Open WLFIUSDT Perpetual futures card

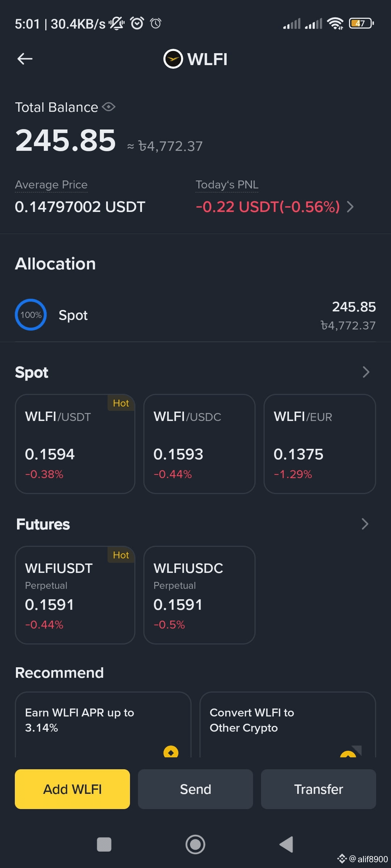75,595
